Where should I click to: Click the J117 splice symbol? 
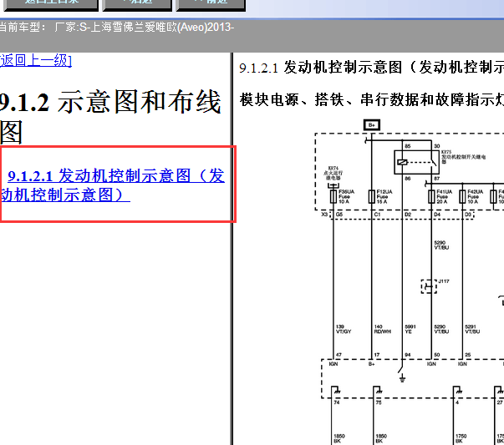(429, 286)
